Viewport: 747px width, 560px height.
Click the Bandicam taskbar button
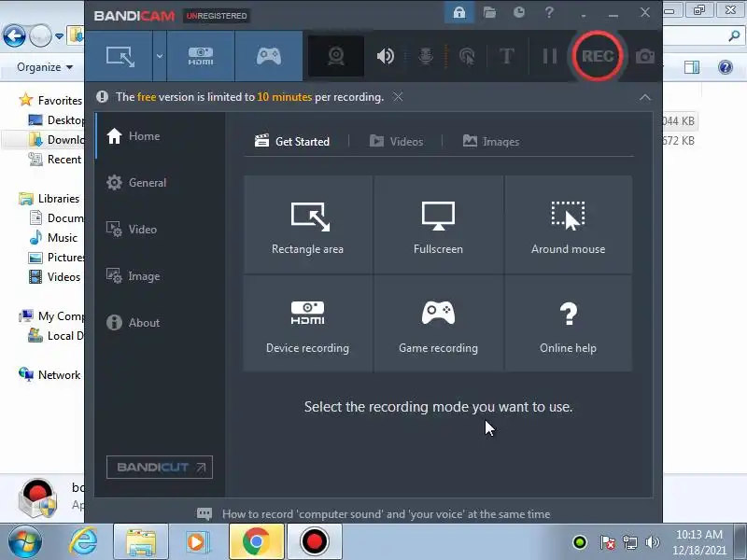pos(315,542)
